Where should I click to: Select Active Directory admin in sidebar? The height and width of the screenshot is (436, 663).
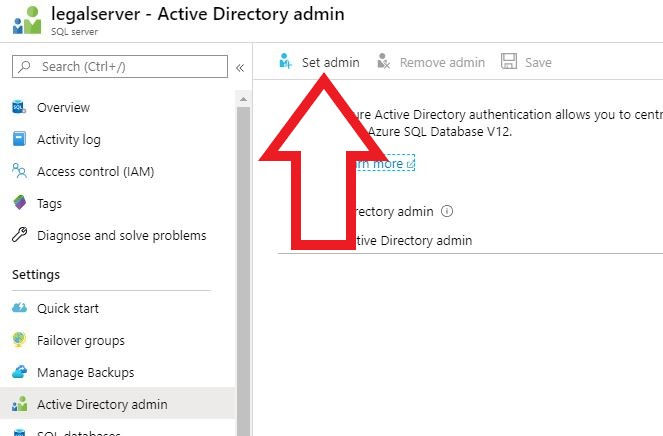pos(118,404)
